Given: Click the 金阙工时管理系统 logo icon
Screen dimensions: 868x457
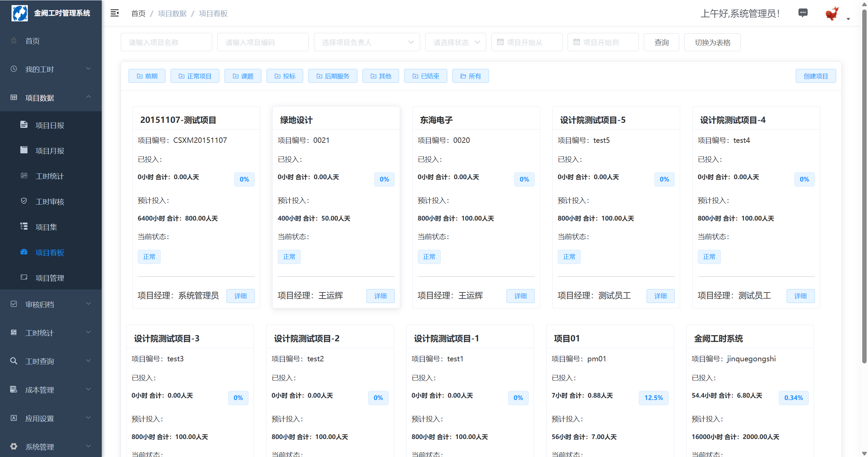Looking at the screenshot, I should click(20, 13).
